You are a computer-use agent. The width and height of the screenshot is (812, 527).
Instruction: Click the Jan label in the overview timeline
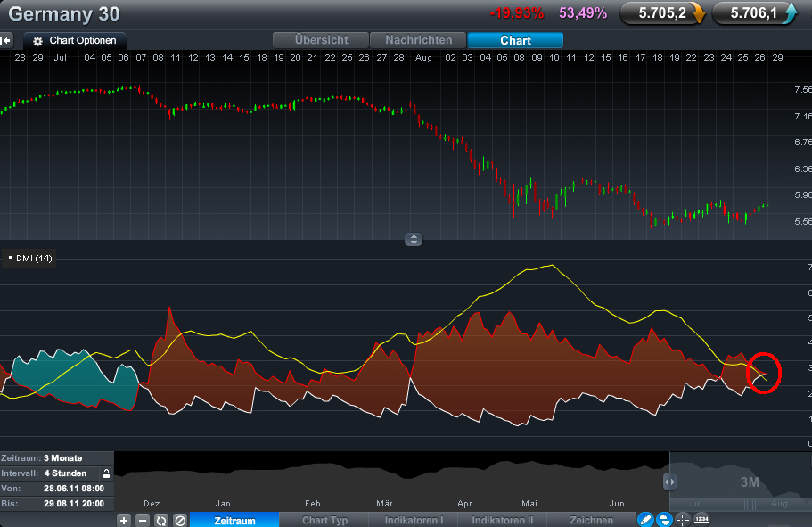pyautogui.click(x=223, y=503)
